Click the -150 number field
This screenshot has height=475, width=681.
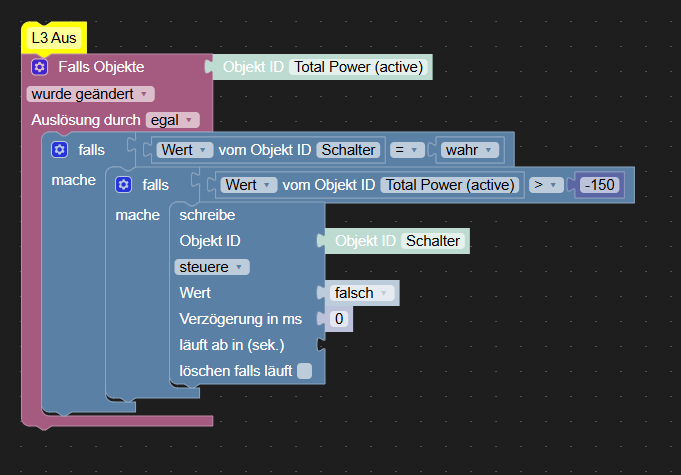[600, 185]
